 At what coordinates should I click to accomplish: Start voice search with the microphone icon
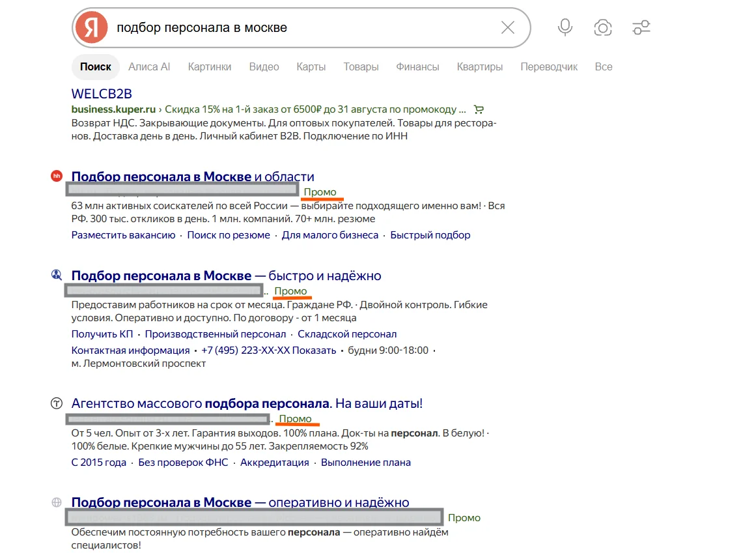[x=565, y=27]
